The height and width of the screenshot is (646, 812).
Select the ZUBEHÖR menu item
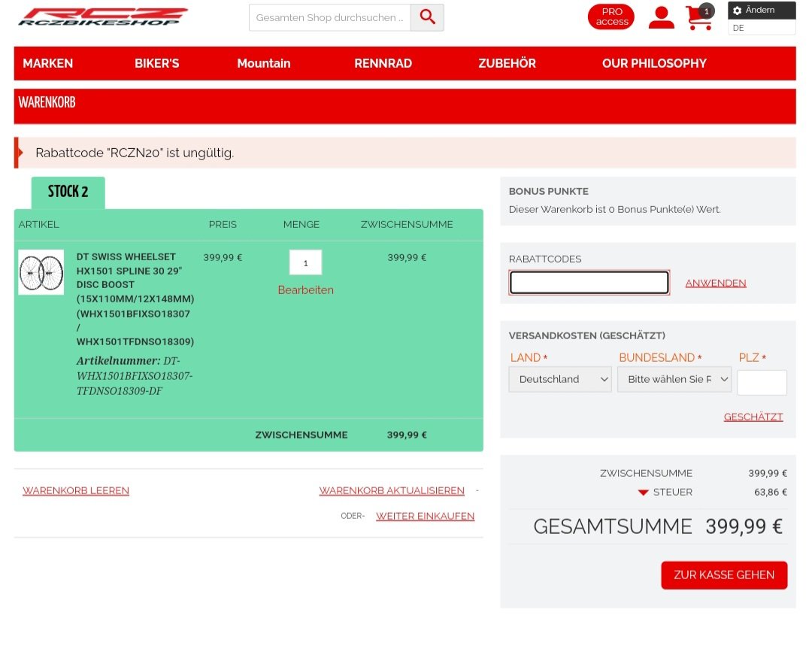(507, 63)
